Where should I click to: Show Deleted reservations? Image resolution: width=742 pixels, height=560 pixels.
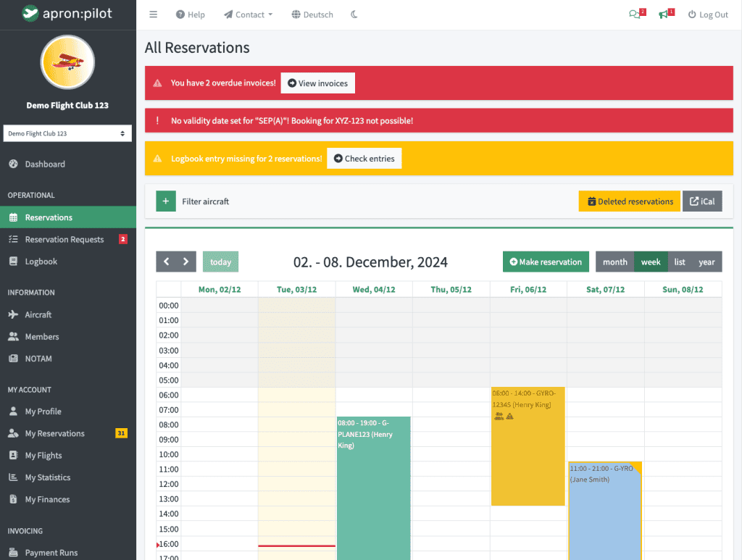point(630,201)
